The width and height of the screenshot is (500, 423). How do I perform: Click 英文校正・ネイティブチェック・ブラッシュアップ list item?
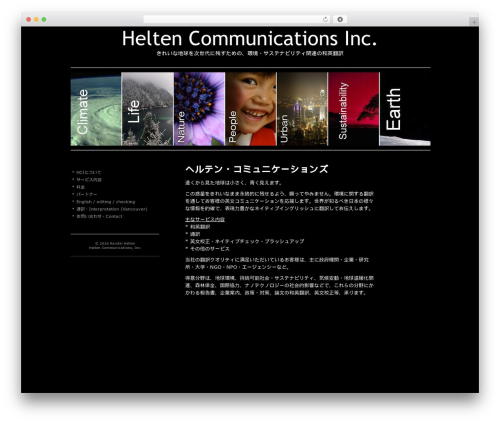[247, 241]
